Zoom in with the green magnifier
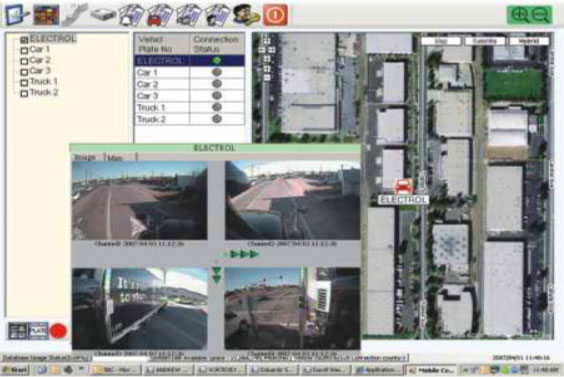This screenshot has width=564, height=377. coord(519,15)
